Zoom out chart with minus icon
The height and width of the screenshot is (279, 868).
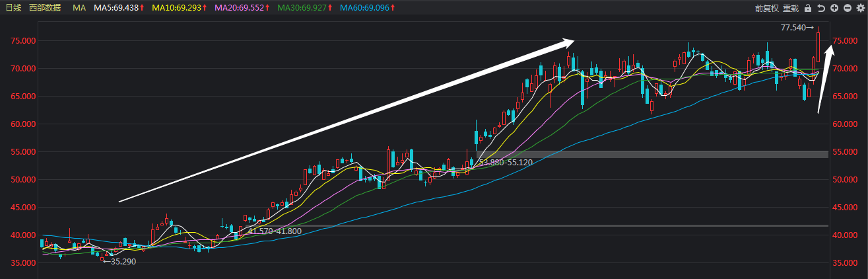click(848, 9)
